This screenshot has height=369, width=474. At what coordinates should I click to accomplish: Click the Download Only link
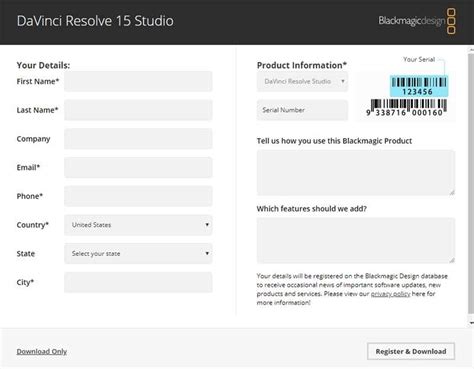click(x=42, y=351)
